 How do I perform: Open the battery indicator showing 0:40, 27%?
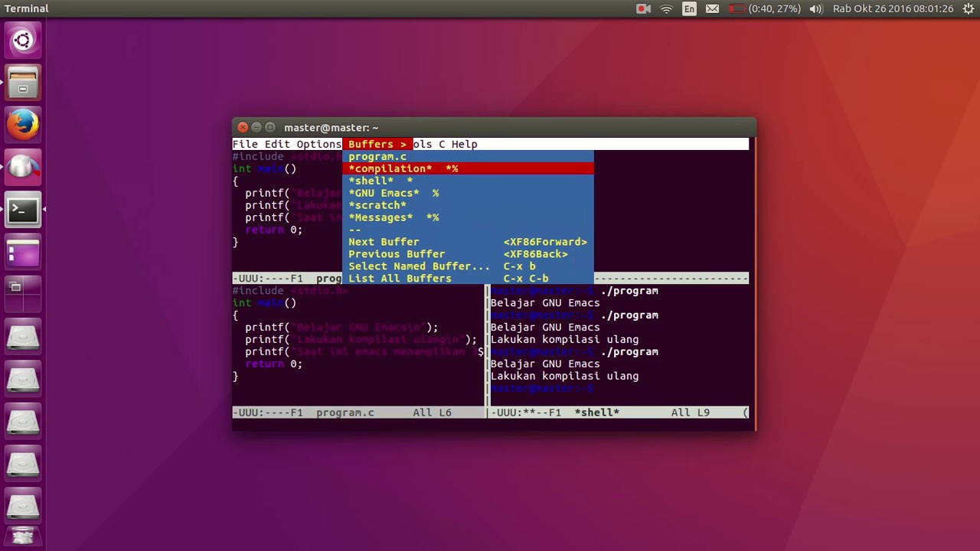coord(764,8)
